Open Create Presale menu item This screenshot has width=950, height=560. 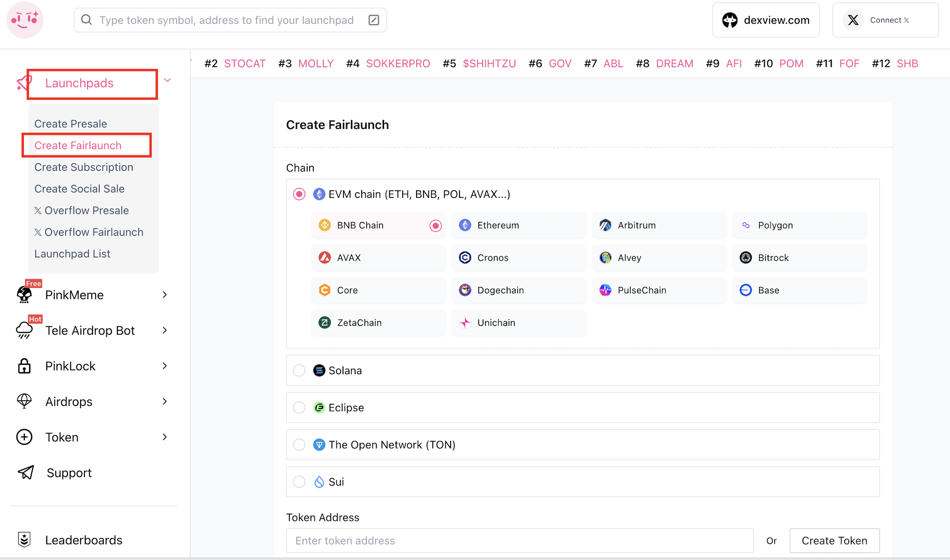(71, 124)
